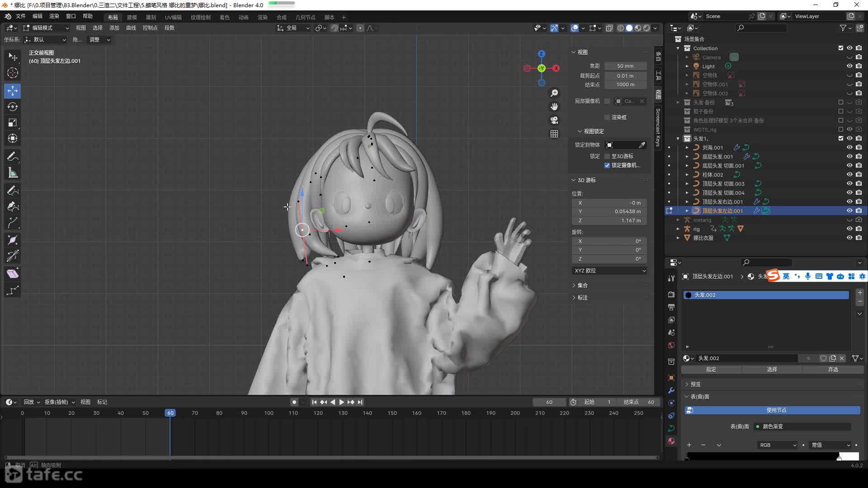Enable the render region checkbox
This screenshot has height=488, width=868.
pyautogui.click(x=607, y=117)
